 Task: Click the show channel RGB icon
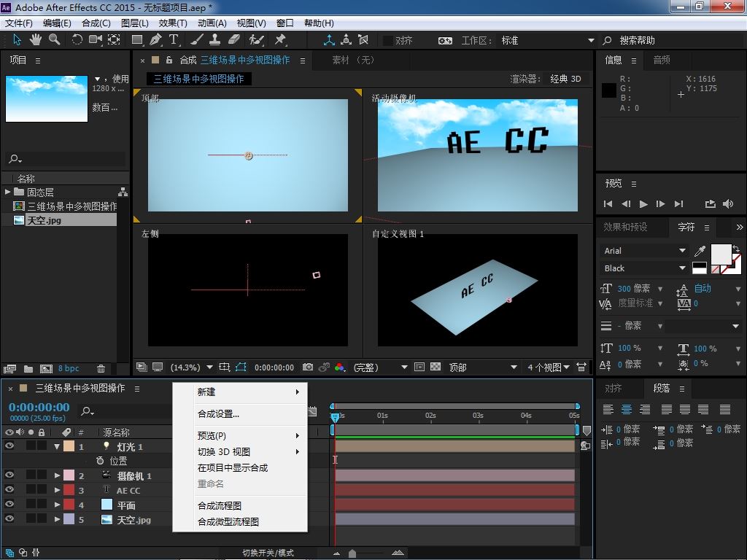coord(340,367)
